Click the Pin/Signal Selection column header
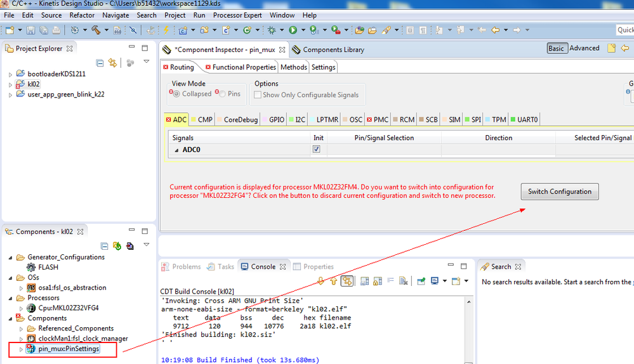Screen dimensions: 634x364 tap(384, 138)
